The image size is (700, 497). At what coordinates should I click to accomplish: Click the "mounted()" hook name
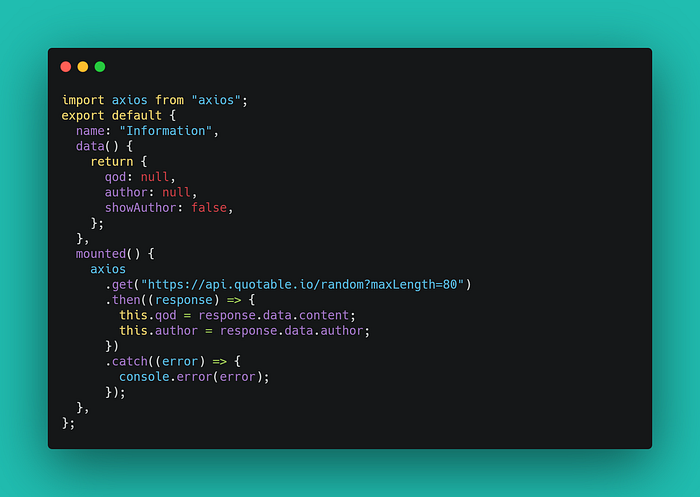coord(108,254)
